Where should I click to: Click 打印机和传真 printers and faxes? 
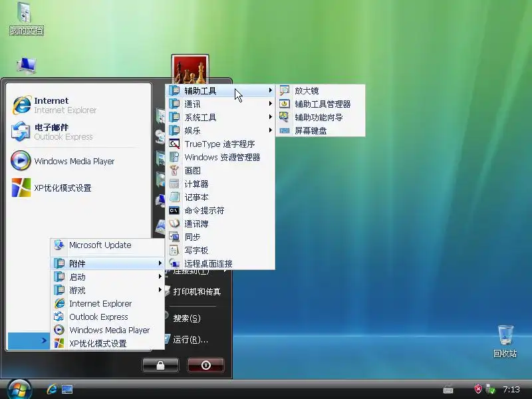[x=197, y=291]
